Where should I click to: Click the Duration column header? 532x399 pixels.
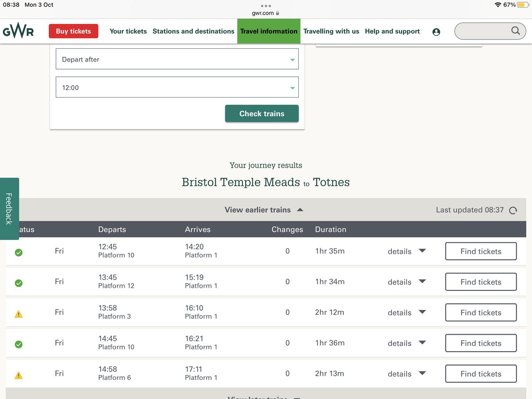click(331, 229)
